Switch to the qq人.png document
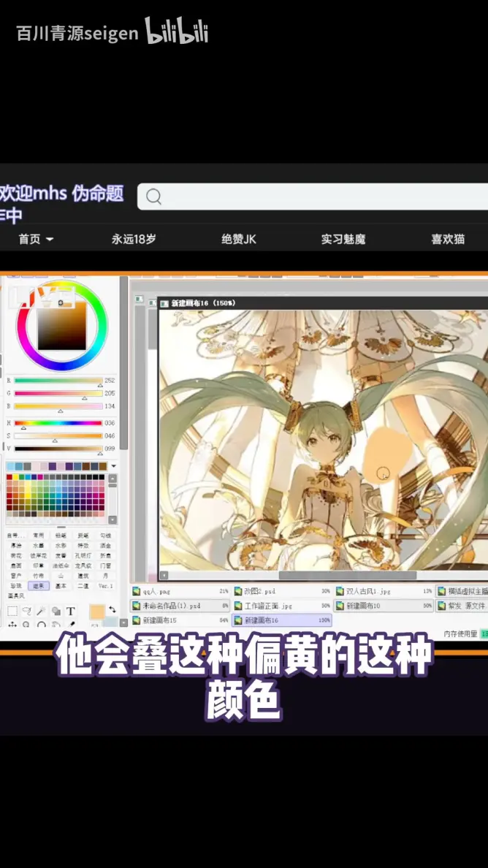This screenshot has height=868, width=488. point(180,591)
